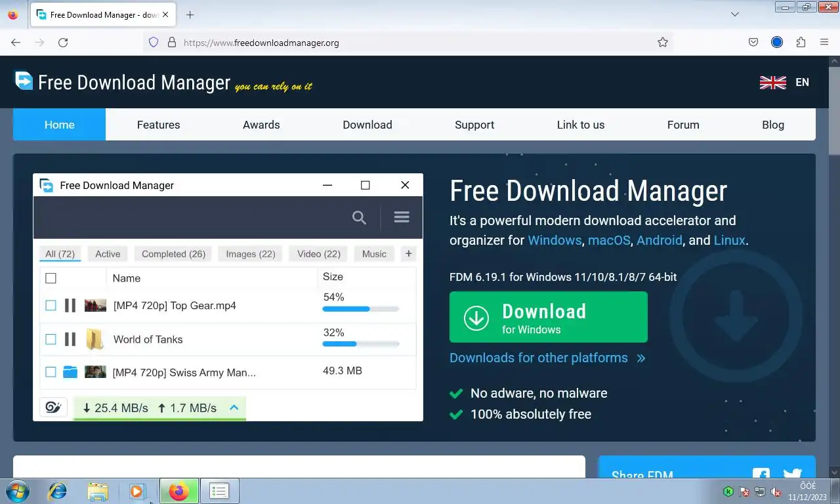
Task: Click the folder icon for Swiss Army Man
Action: (70, 372)
